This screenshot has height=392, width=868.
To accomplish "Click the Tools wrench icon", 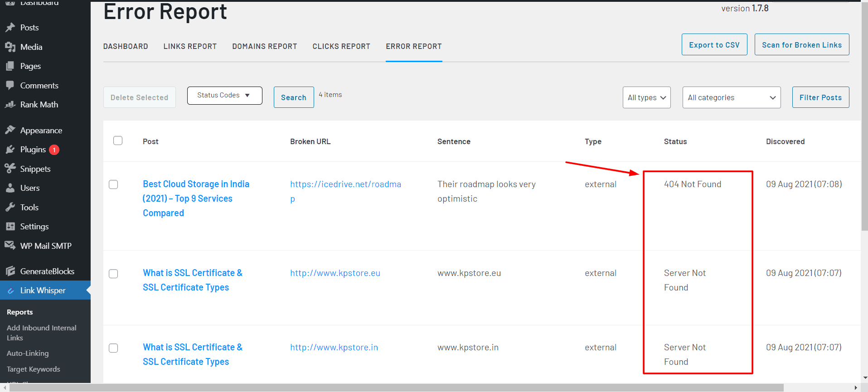I will click(10, 208).
